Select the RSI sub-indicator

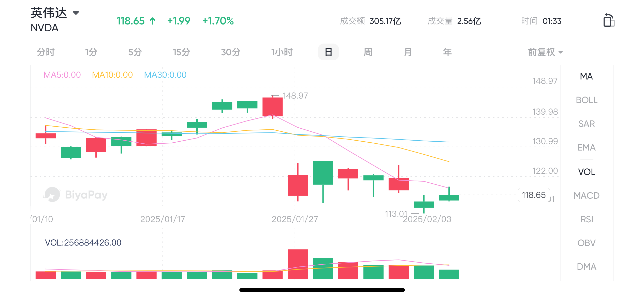tap(587, 219)
